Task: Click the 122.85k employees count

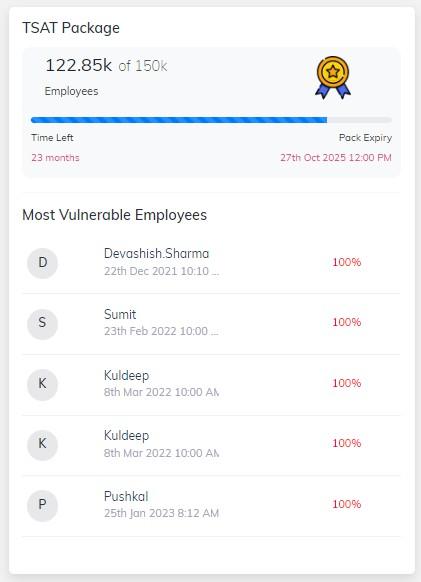Action: (x=78, y=66)
